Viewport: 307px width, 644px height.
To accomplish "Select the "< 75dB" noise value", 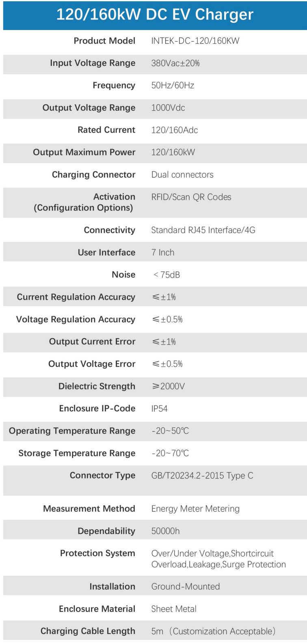I will [166, 275].
